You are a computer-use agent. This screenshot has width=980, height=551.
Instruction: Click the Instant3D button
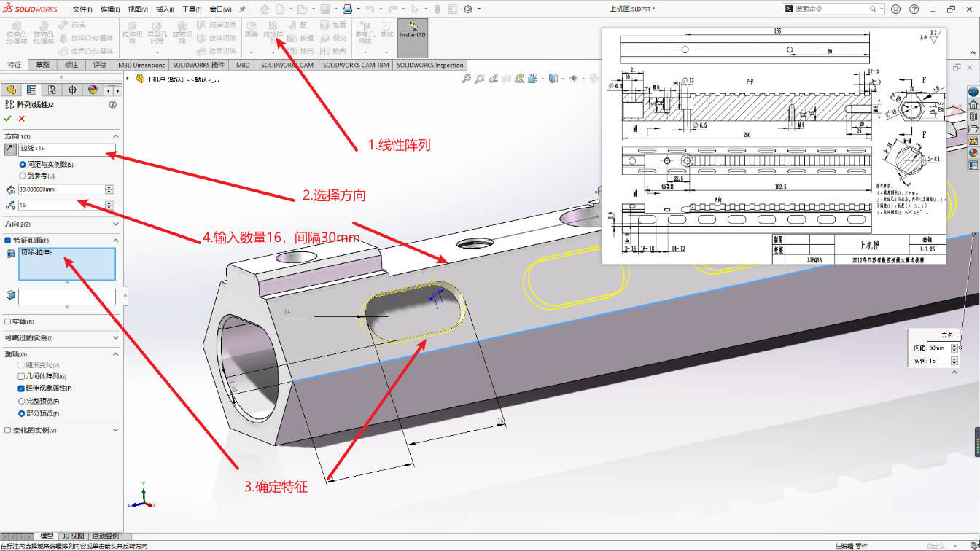click(x=413, y=36)
